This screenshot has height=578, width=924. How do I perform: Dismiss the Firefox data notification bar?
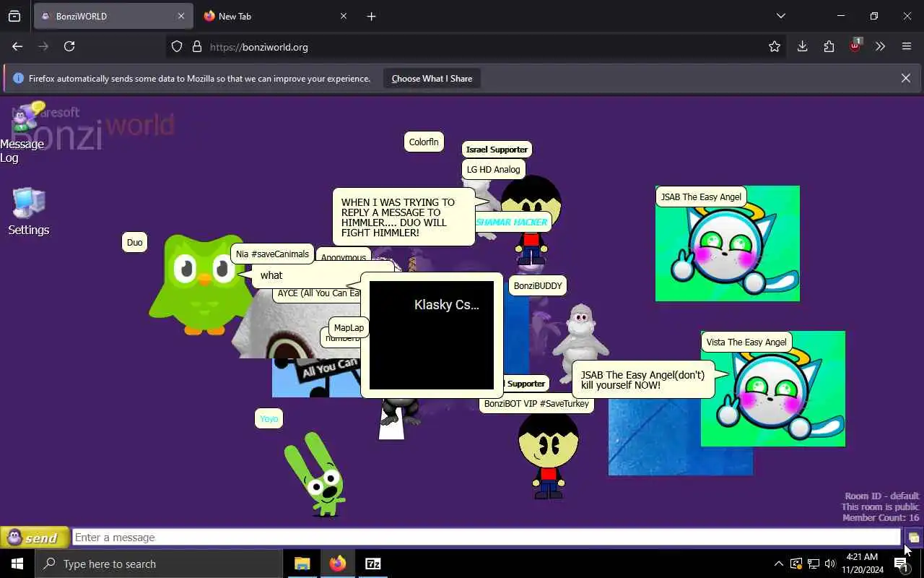point(905,78)
